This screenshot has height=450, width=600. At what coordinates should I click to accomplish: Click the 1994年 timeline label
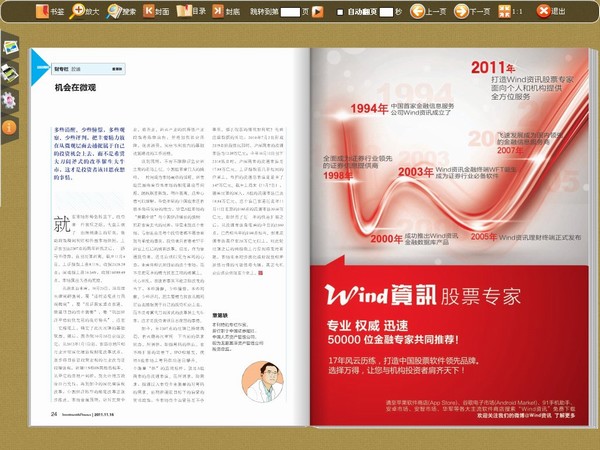[369, 109]
